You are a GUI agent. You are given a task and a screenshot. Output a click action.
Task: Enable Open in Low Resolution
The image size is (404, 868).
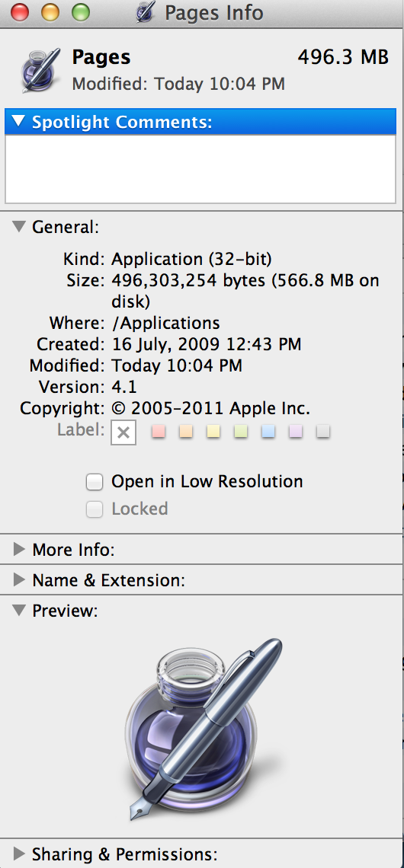coord(95,482)
